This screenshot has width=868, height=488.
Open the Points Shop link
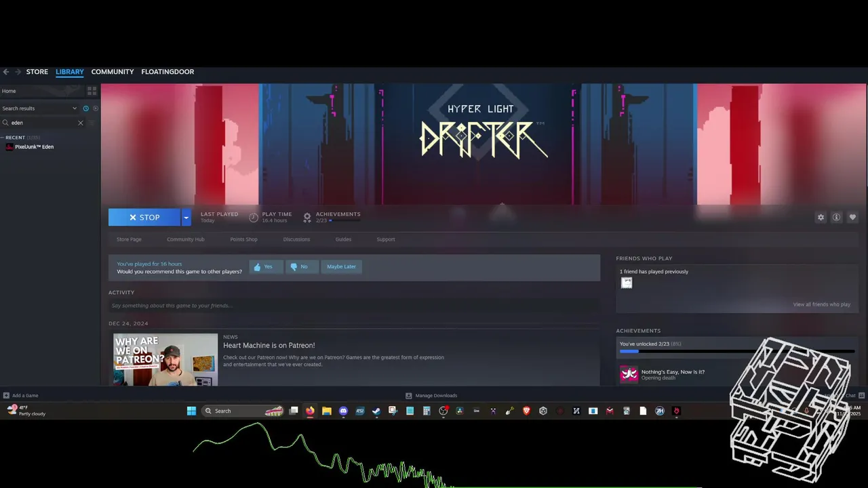[x=243, y=239]
